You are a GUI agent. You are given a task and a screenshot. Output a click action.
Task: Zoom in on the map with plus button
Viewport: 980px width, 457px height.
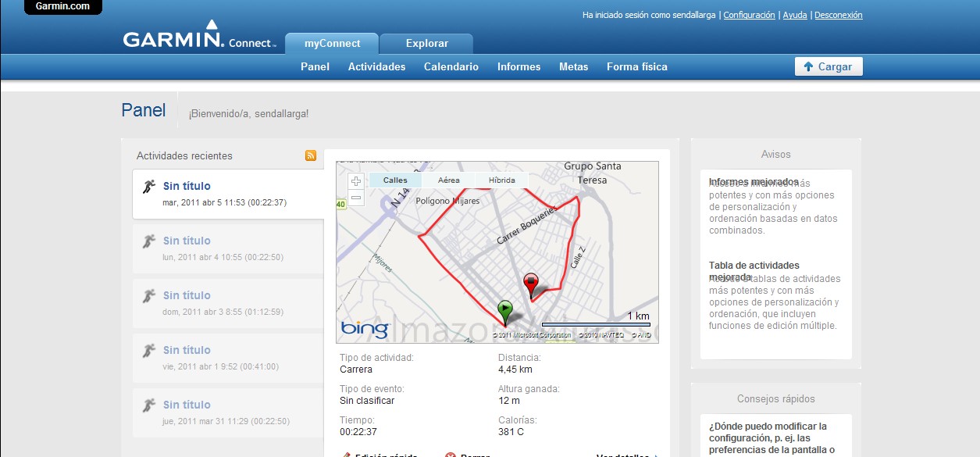(x=356, y=181)
